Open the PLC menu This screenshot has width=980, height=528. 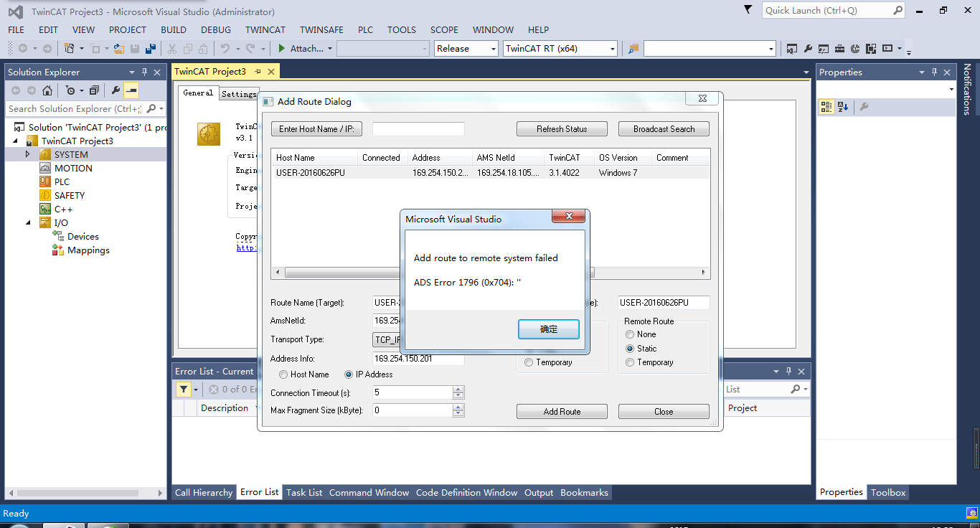pyautogui.click(x=365, y=30)
